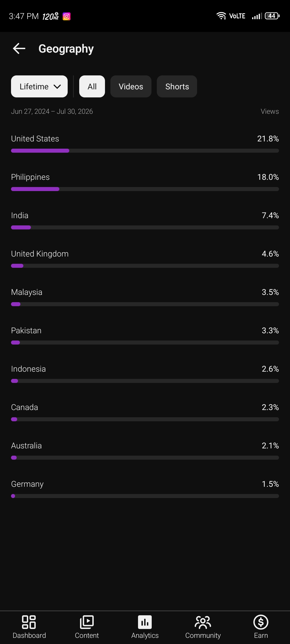Open the Analytics tab label
This screenshot has height=644, width=290.
[x=145, y=635]
